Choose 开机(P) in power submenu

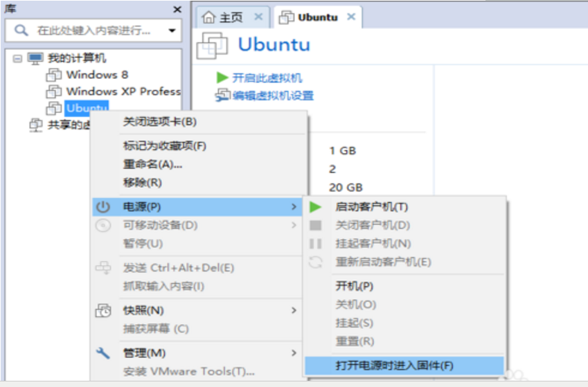pyautogui.click(x=354, y=286)
